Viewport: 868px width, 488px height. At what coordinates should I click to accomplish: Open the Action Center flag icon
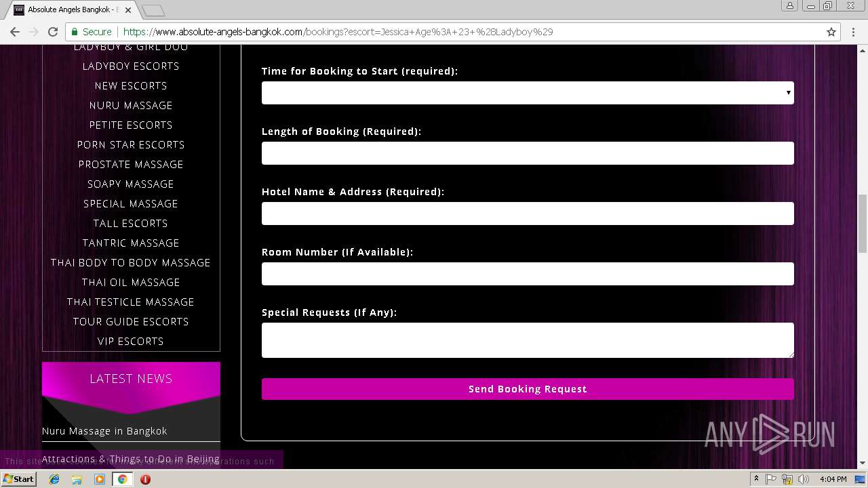pyautogui.click(x=771, y=479)
